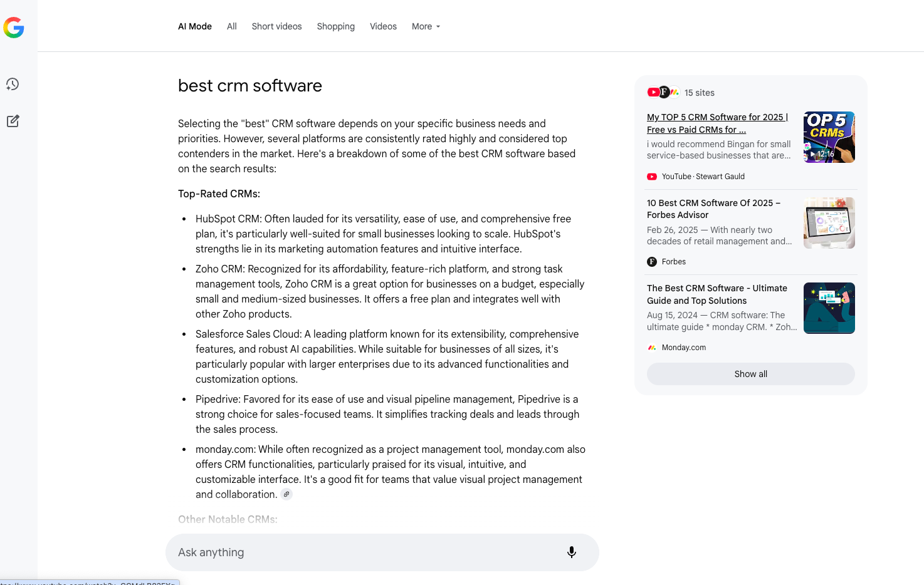Click the stacked site favicons near 15 sites
924x585 pixels.
663,92
